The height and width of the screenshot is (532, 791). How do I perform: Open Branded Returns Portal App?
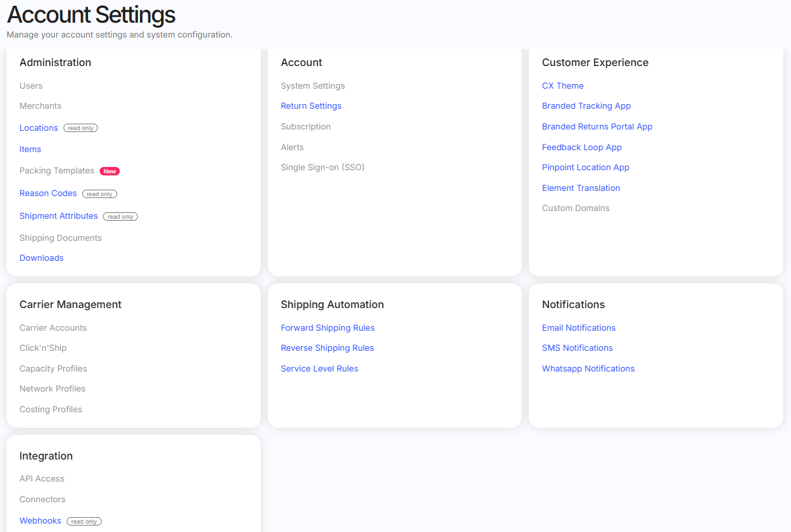[x=597, y=127]
